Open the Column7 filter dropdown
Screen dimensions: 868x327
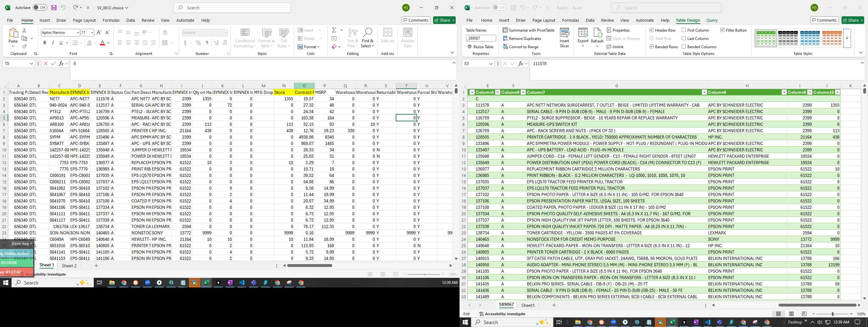coord(704,92)
